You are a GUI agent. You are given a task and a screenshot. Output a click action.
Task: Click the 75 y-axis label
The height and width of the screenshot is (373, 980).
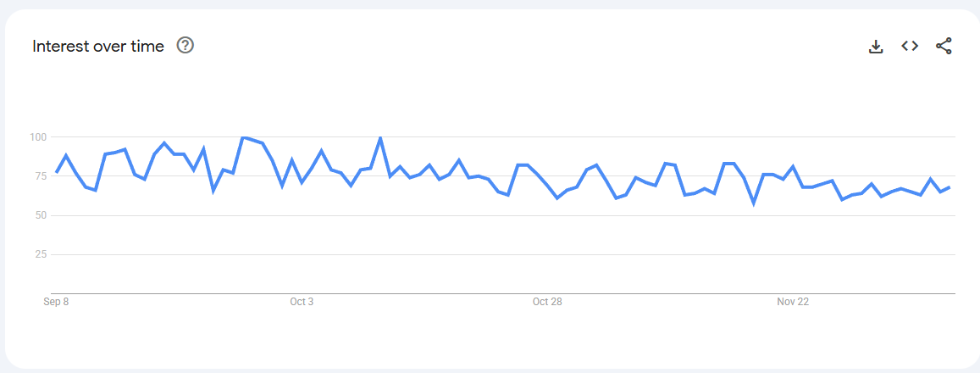click(40, 176)
